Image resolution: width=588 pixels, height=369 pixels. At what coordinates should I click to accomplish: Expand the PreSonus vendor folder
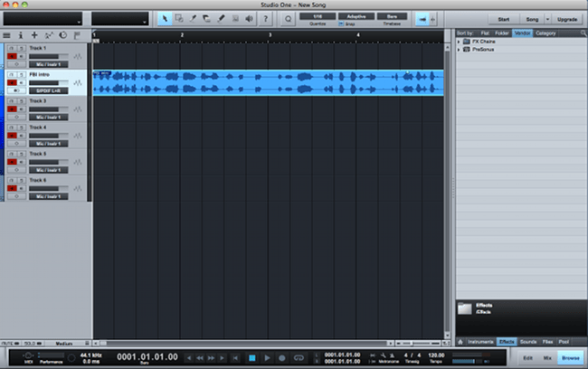point(459,50)
